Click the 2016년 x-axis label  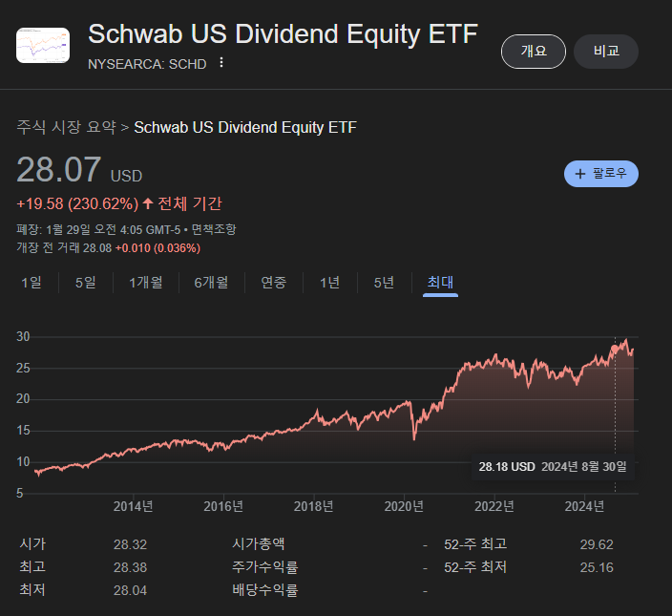coord(223,506)
